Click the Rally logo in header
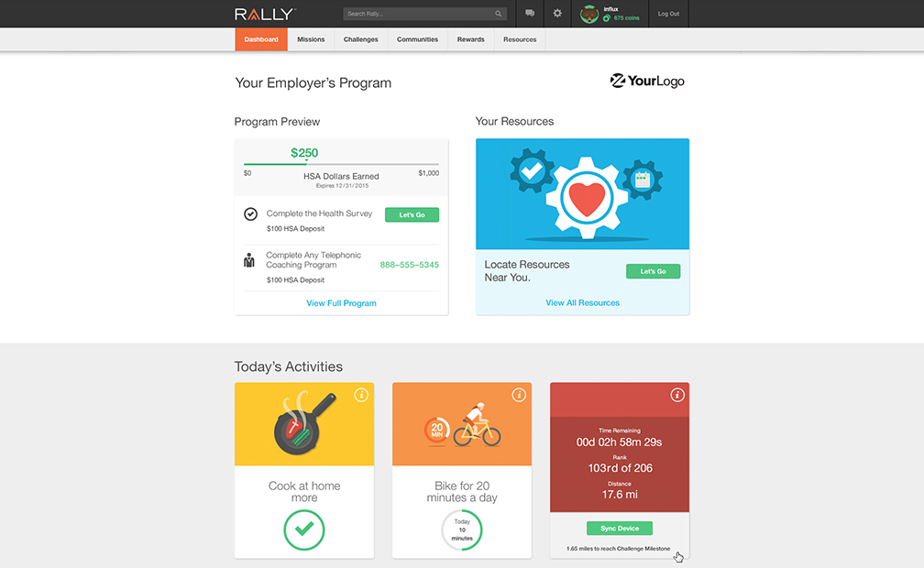This screenshot has width=924, height=568. coord(264,14)
